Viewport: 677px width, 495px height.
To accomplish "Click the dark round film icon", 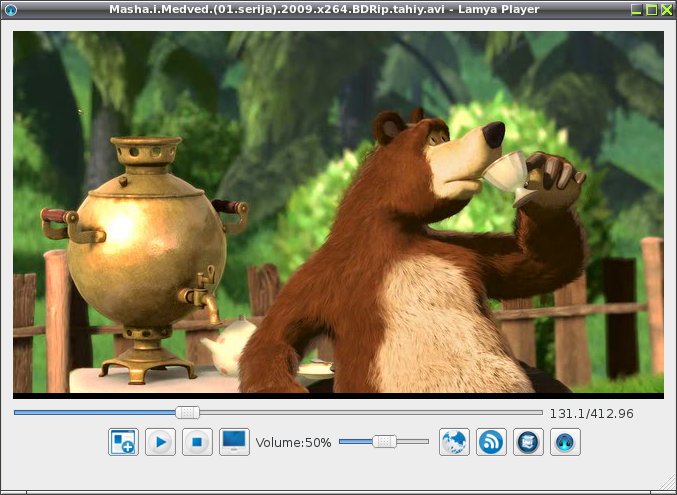I will point(528,442).
